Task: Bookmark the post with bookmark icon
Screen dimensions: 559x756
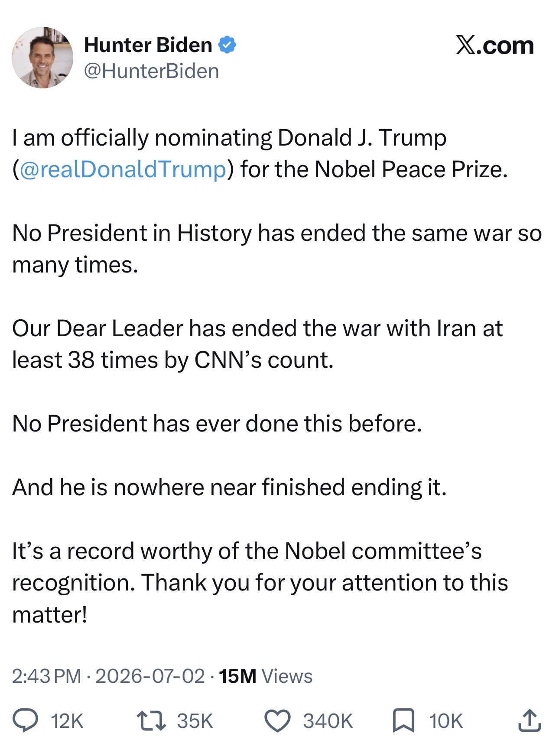Action: pos(403,720)
